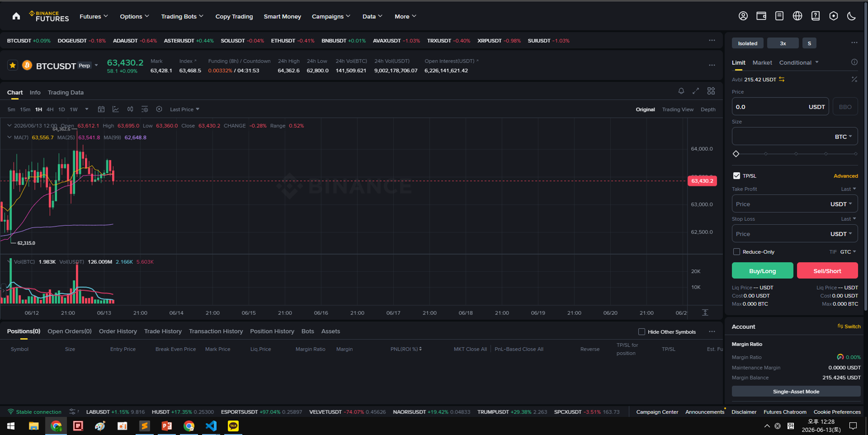Adjust leverage with the 3x button
The height and width of the screenshot is (435, 868).
(783, 43)
